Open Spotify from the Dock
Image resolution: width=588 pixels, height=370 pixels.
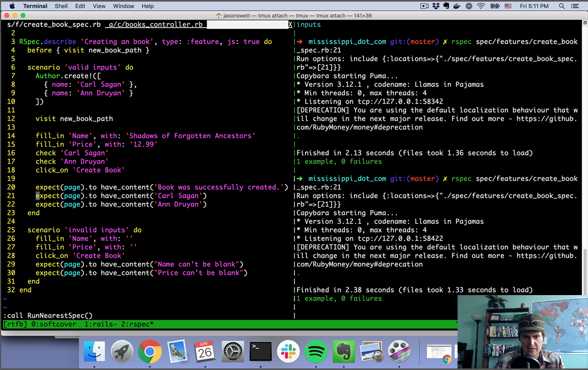[x=316, y=352]
